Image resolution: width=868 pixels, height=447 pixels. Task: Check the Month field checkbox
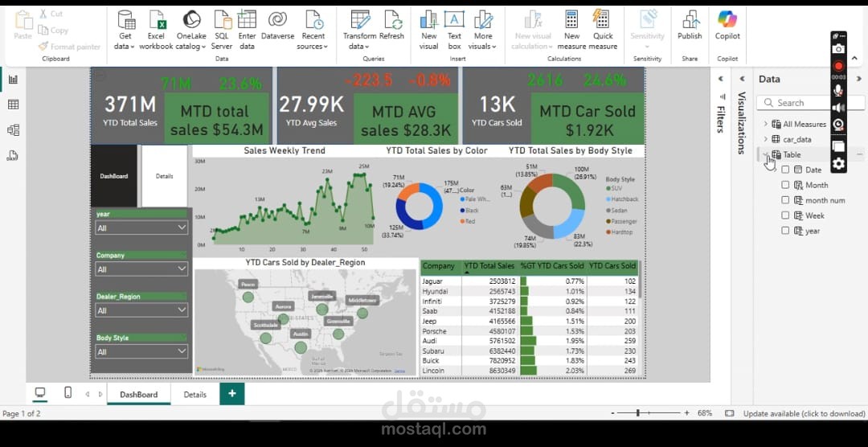785,184
